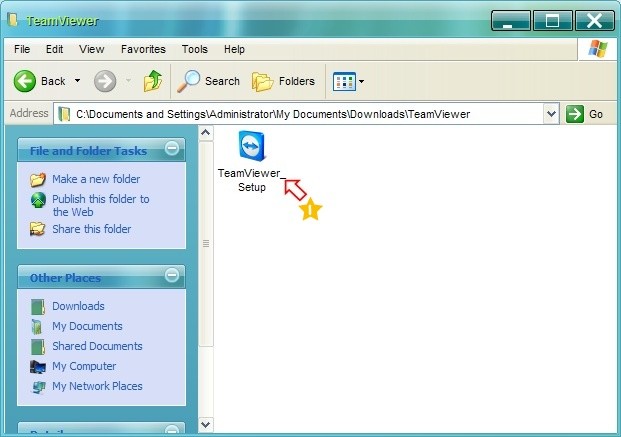
Task: Minimize the TeamViewer explorer window
Action: tap(511, 21)
